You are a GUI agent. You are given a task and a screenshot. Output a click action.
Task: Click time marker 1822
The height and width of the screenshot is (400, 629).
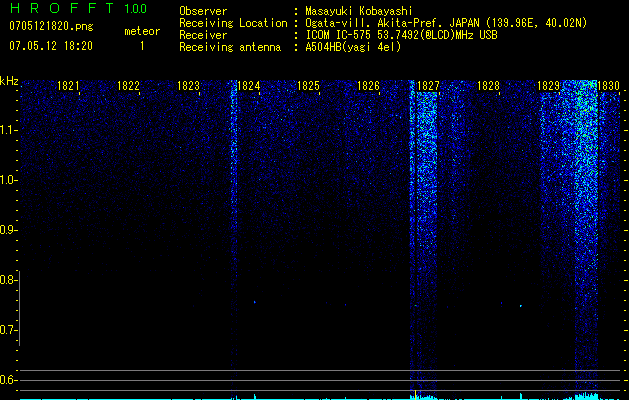[x=128, y=86]
